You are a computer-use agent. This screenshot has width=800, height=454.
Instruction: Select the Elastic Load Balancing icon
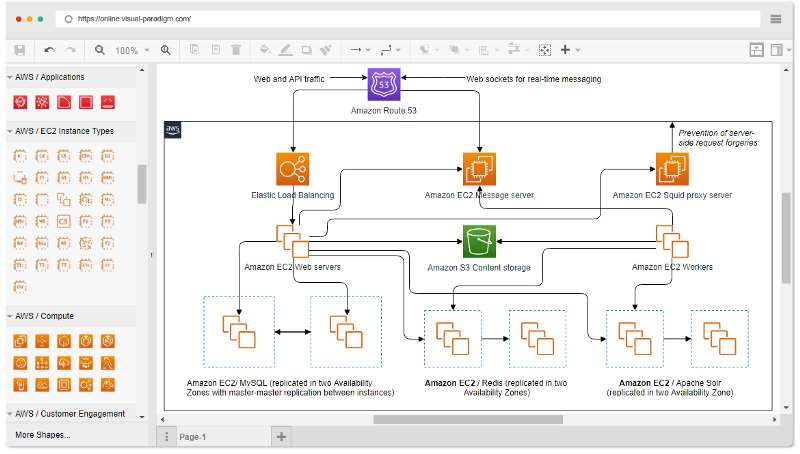293,169
